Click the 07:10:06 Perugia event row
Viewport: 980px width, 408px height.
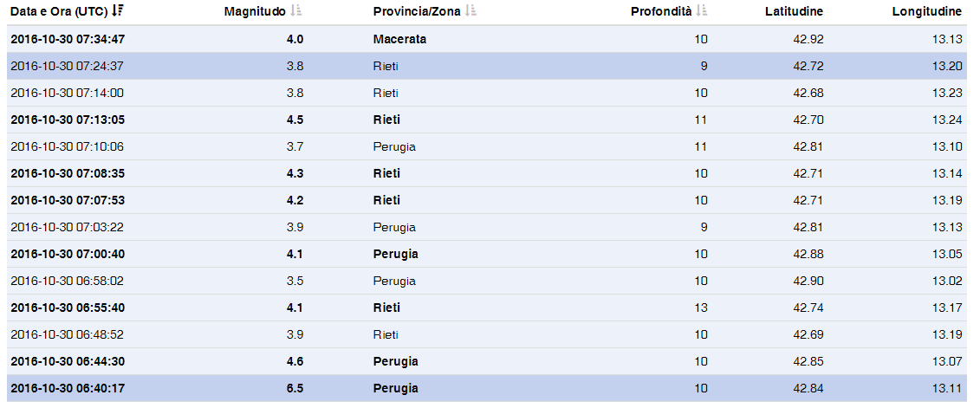68,146
